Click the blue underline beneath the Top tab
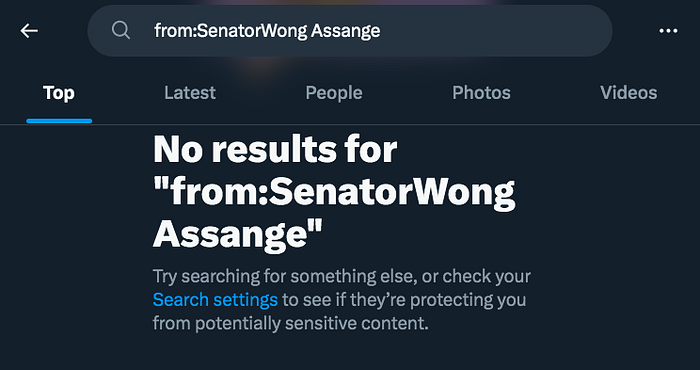This screenshot has width=700, height=370. pyautogui.click(x=59, y=121)
